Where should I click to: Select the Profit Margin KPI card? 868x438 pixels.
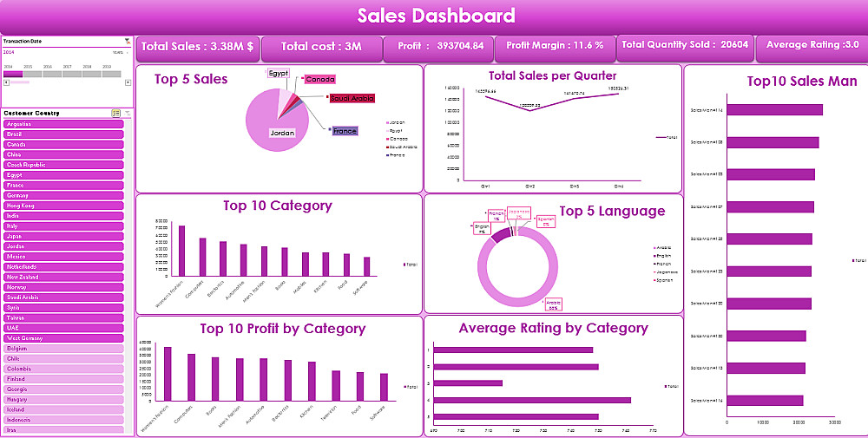(555, 48)
